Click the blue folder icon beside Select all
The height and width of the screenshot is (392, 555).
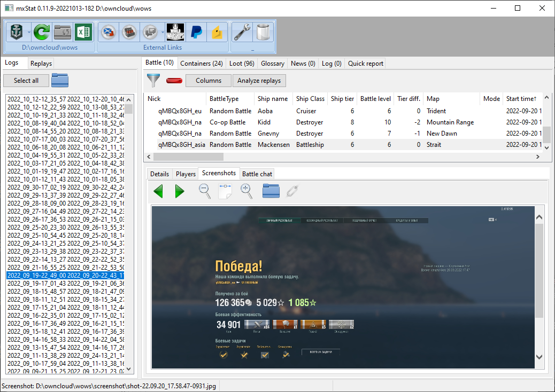pyautogui.click(x=60, y=80)
